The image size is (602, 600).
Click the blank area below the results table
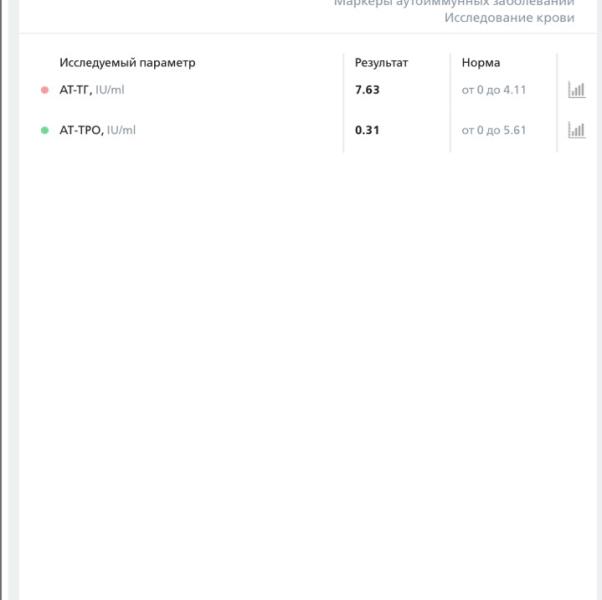click(x=300, y=380)
